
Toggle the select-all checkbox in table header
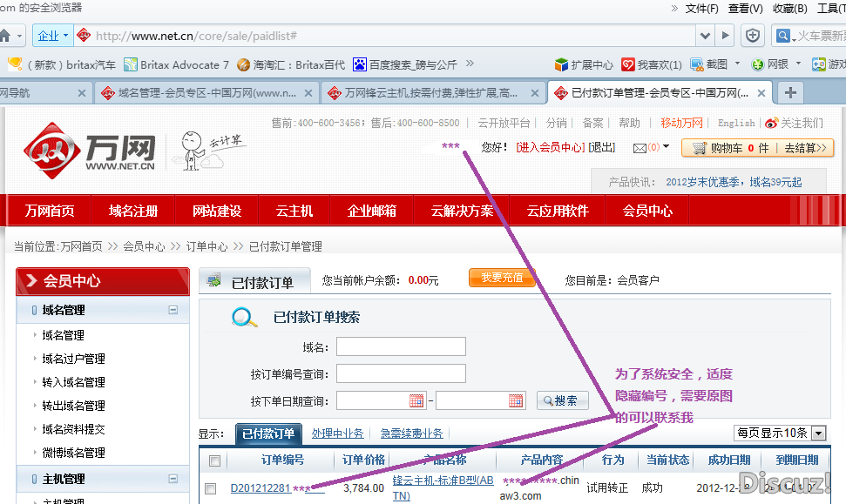(x=214, y=460)
